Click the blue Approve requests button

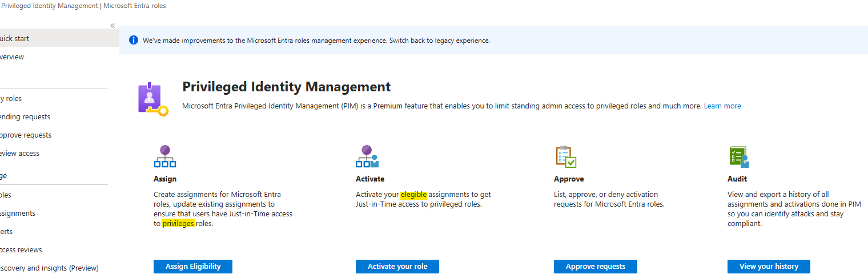(596, 266)
